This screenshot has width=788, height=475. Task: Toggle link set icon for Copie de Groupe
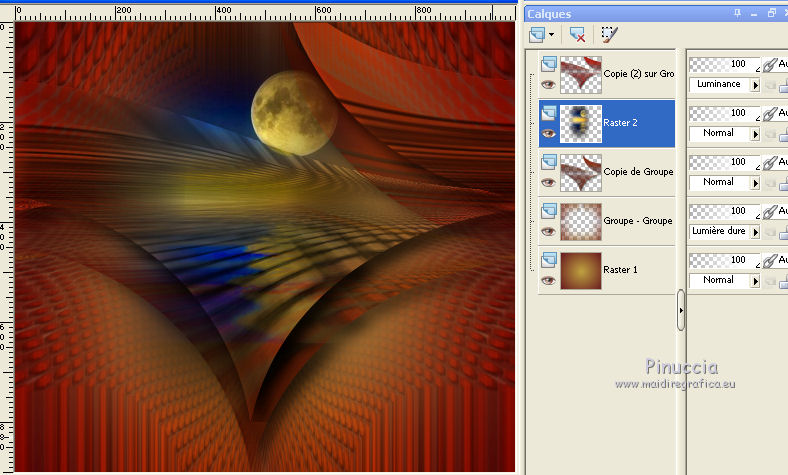coord(770,163)
